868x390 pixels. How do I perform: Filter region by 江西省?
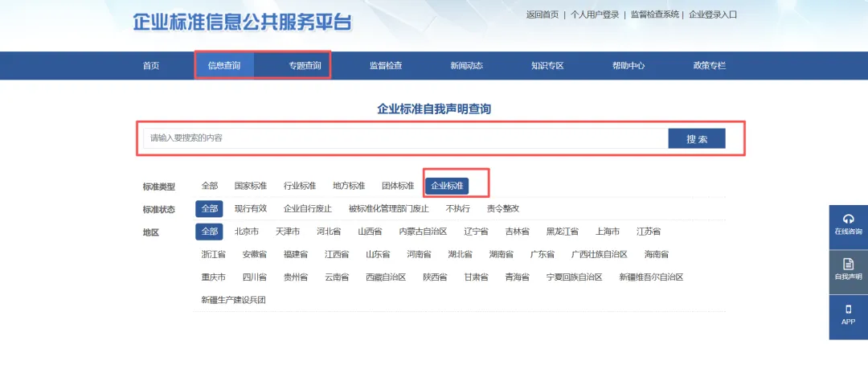click(x=337, y=254)
